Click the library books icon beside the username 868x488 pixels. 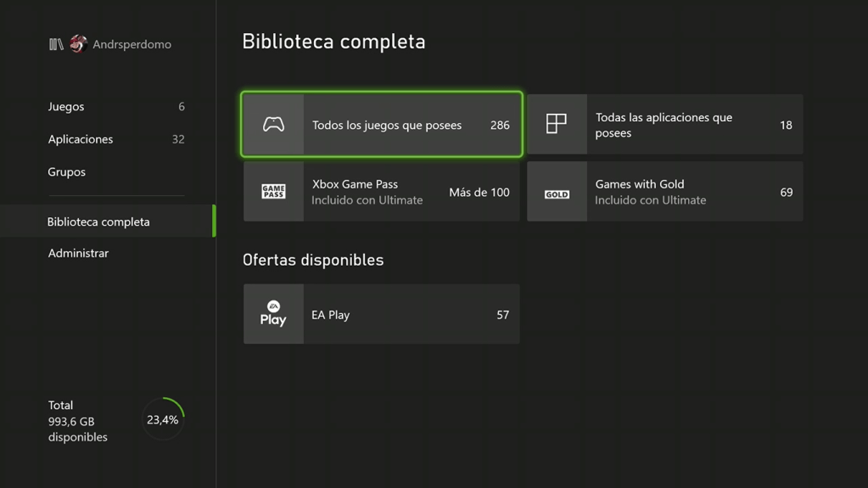click(56, 44)
